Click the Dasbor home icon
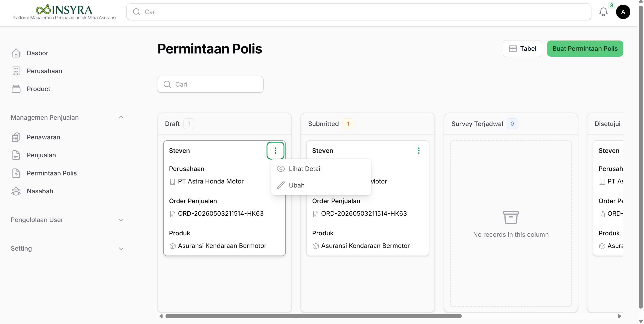This screenshot has width=644, height=324. point(16,53)
